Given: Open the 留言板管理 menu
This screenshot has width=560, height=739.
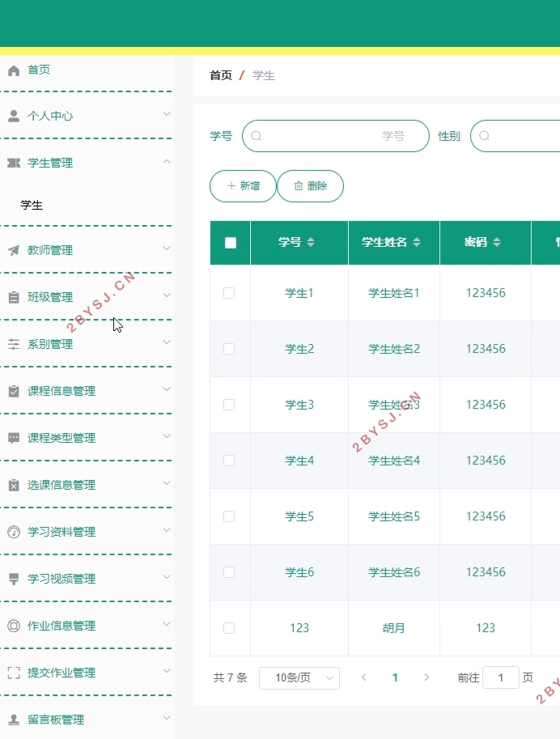Looking at the screenshot, I should [87, 720].
